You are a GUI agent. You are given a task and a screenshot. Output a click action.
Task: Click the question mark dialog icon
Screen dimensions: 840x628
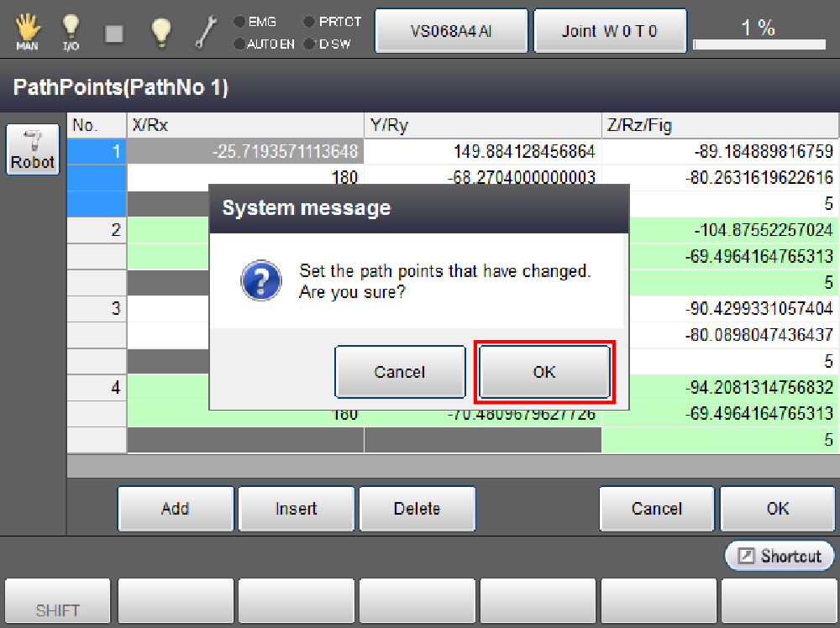pyautogui.click(x=260, y=281)
